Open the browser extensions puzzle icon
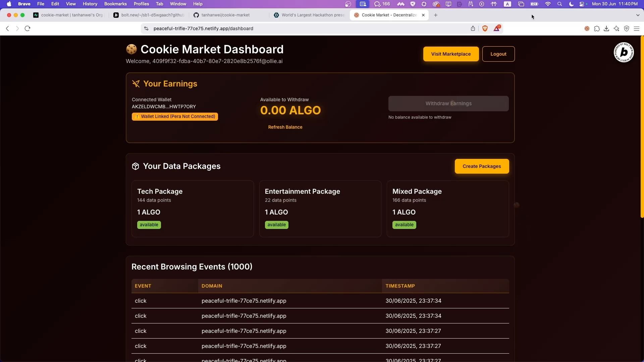Viewport: 644px width, 362px height. [597, 29]
